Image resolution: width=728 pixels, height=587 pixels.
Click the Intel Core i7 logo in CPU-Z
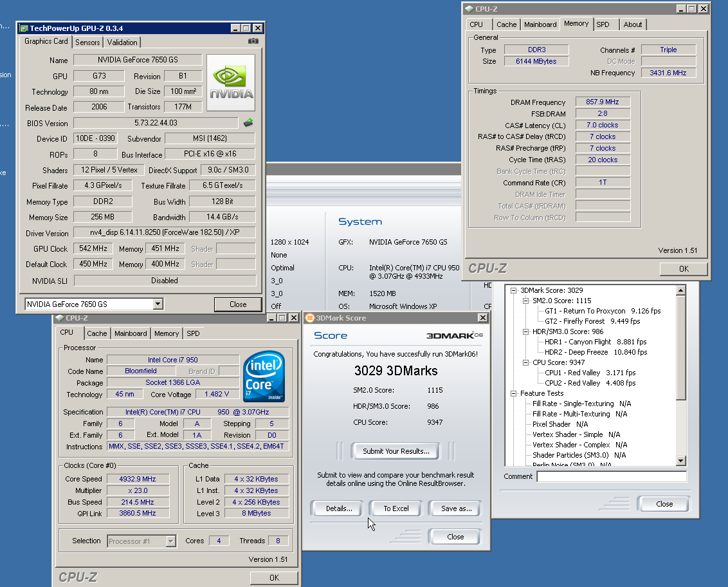click(x=264, y=377)
